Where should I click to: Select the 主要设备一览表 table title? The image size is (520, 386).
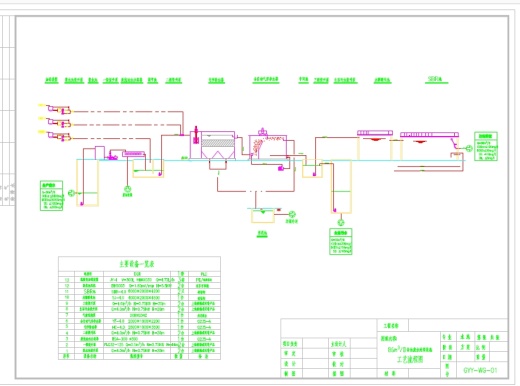pyautogui.click(x=137, y=264)
